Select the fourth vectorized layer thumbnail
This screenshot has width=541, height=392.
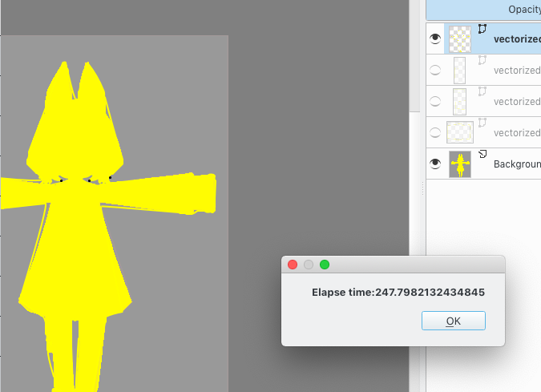(x=459, y=132)
